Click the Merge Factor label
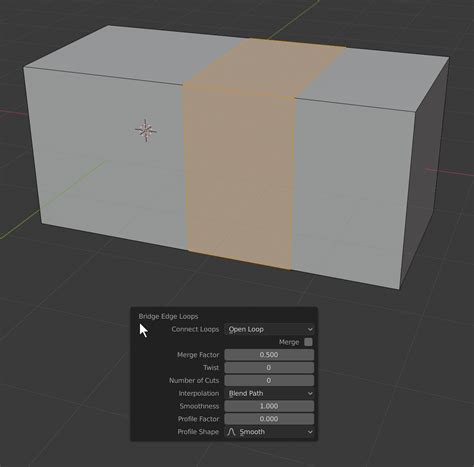474x467 pixels. click(198, 355)
